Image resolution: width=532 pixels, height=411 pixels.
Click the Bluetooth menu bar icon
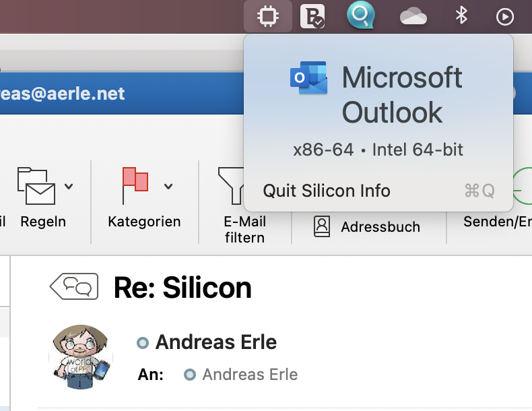point(461,16)
